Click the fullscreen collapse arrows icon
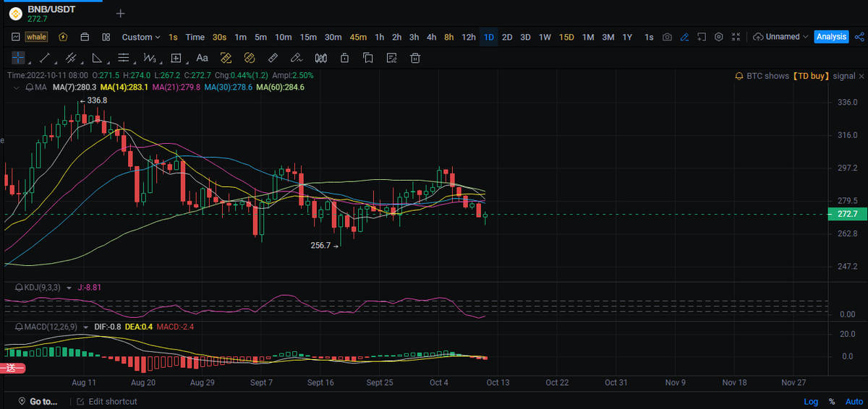The width and height of the screenshot is (868, 409). [x=736, y=37]
